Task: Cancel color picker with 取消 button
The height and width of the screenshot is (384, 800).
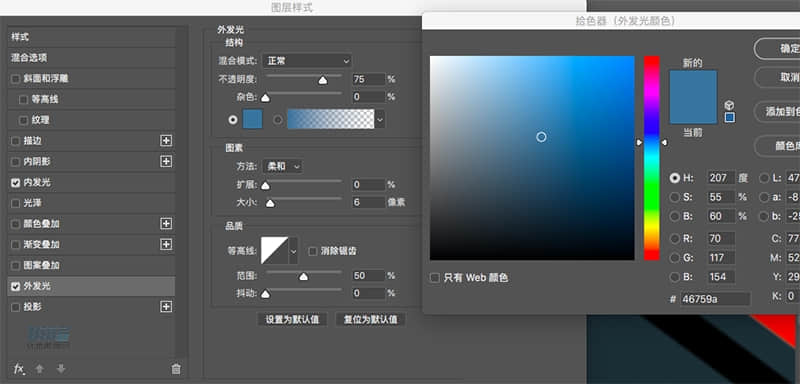Action: point(778,78)
